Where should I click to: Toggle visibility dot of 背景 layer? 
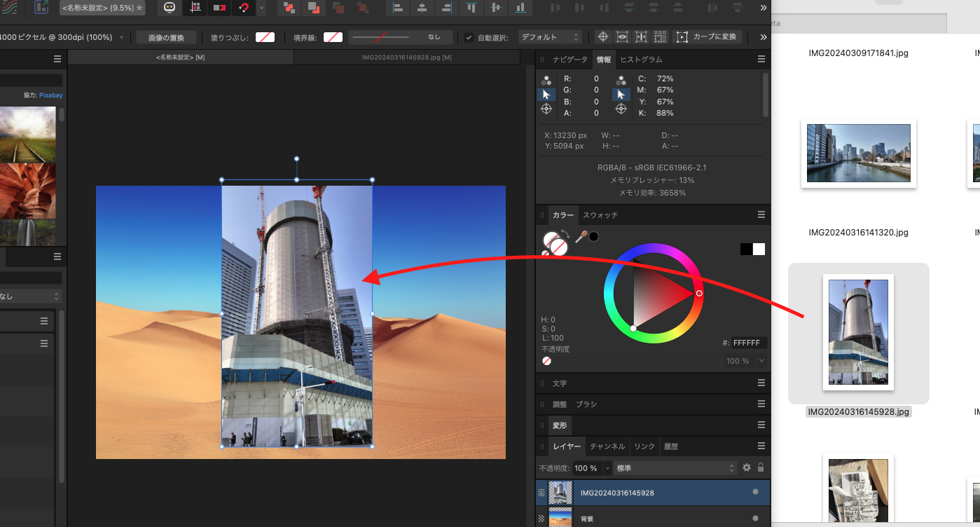(755, 519)
